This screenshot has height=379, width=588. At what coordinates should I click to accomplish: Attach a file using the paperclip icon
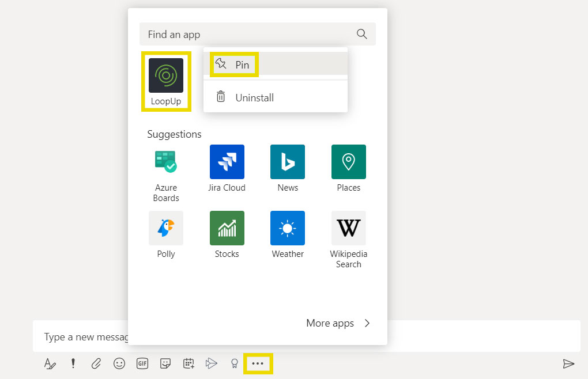(x=96, y=363)
